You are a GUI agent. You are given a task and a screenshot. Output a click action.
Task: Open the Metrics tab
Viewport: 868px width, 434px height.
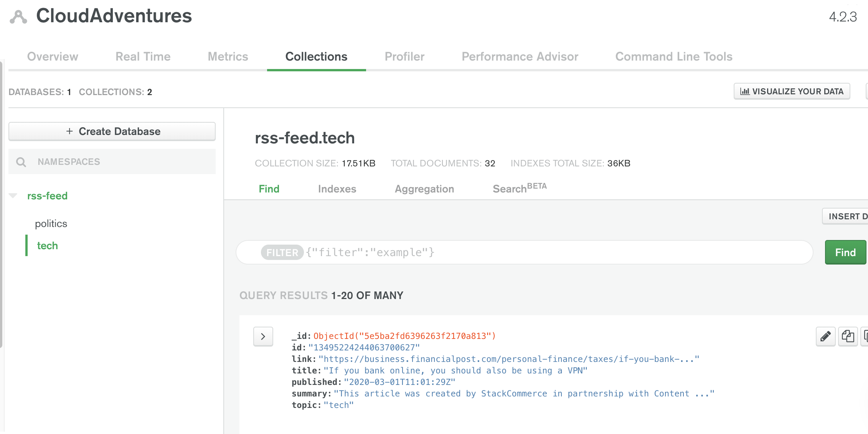[x=228, y=57]
